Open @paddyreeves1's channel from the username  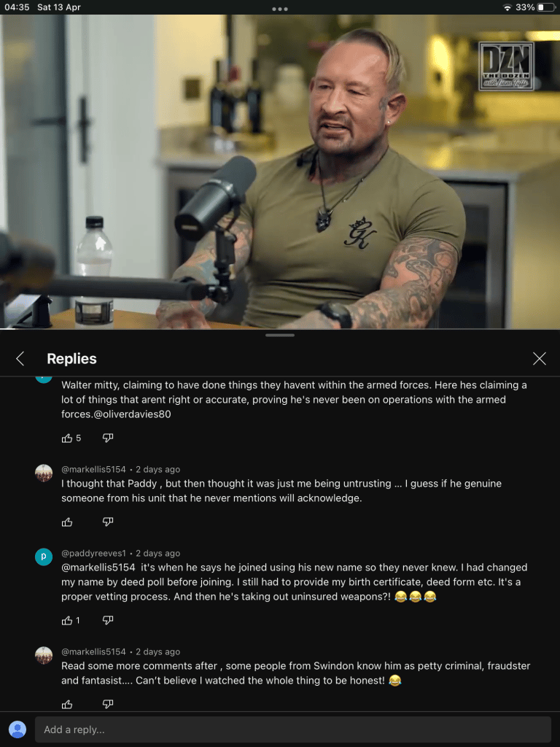point(94,553)
